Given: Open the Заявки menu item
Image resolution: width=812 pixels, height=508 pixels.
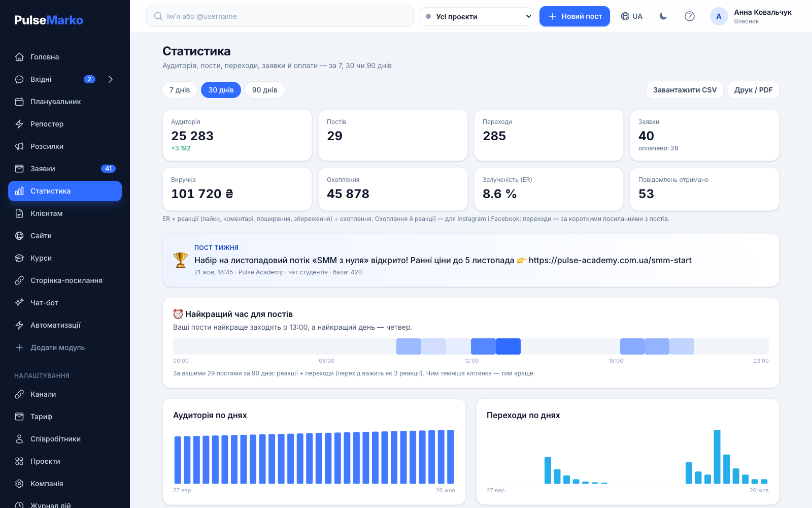Looking at the screenshot, I should point(65,169).
